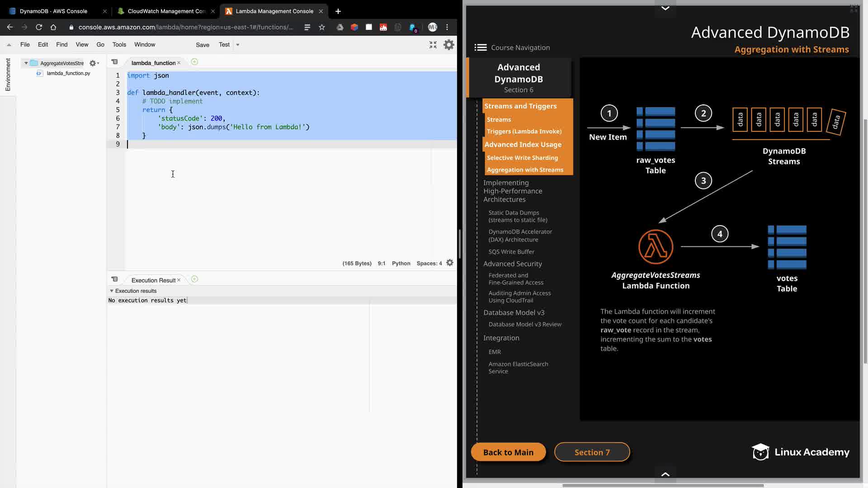The image size is (868, 488).
Task: Open the Test dropdown arrow
Action: pyautogui.click(x=238, y=45)
